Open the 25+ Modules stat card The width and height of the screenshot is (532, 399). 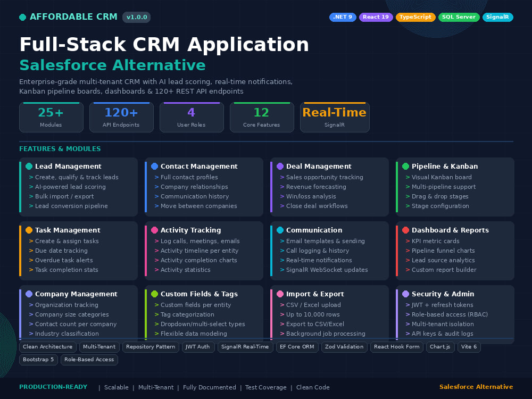[x=51, y=118]
